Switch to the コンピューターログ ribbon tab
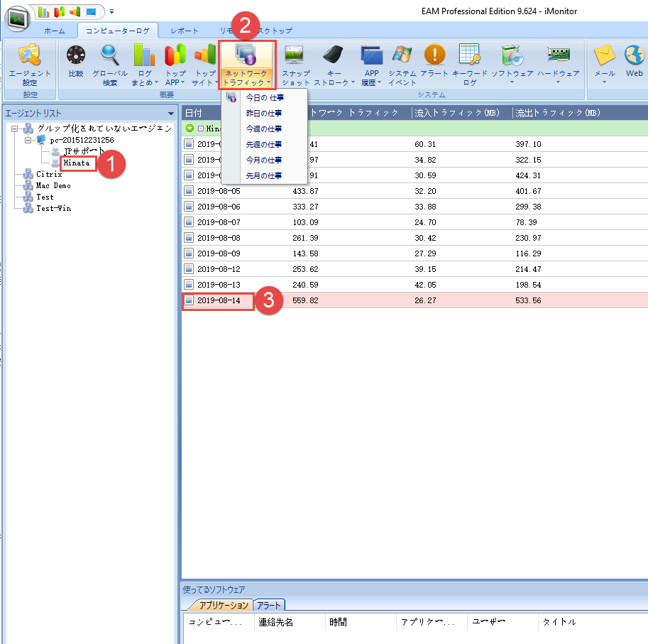The image size is (648, 644). point(117,31)
